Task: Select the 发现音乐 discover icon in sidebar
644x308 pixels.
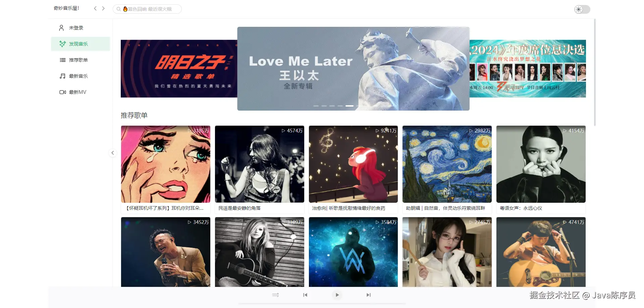Action: pyautogui.click(x=62, y=44)
